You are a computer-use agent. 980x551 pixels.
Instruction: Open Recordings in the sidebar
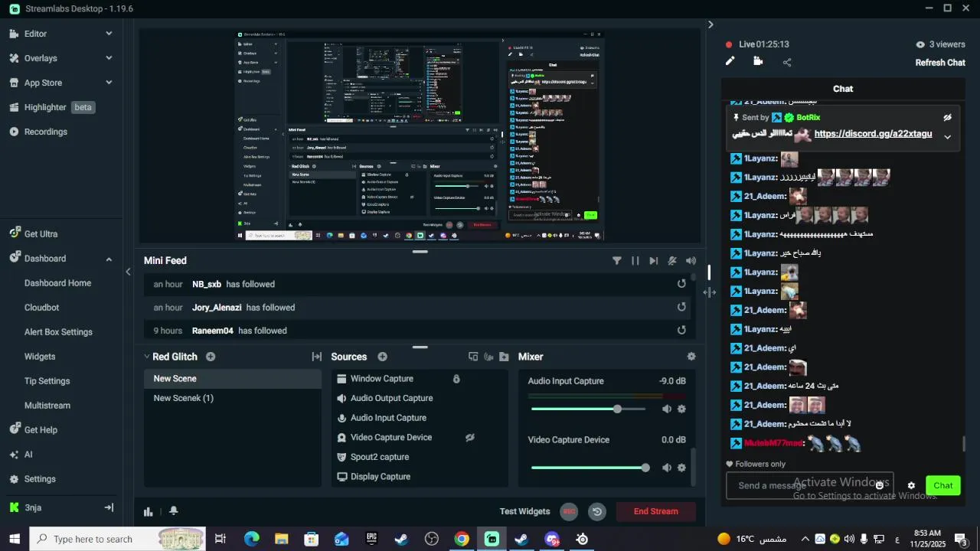tap(45, 132)
